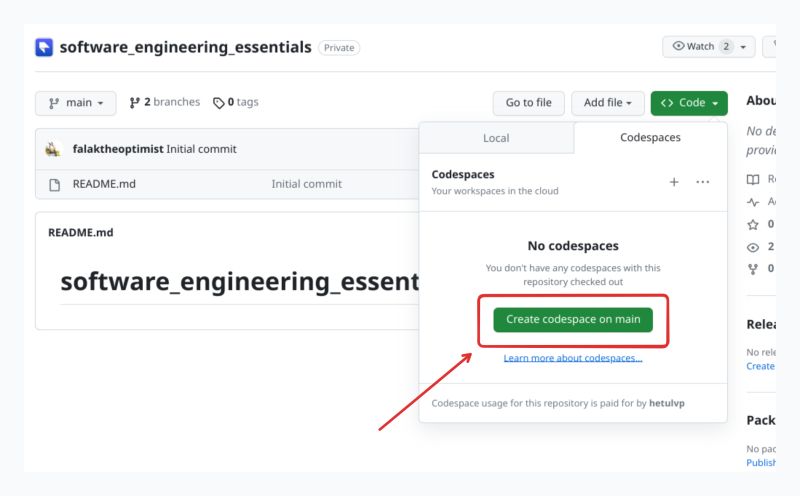The height and width of the screenshot is (496, 800).
Task: Open the main branch dropdown
Action: pyautogui.click(x=75, y=103)
